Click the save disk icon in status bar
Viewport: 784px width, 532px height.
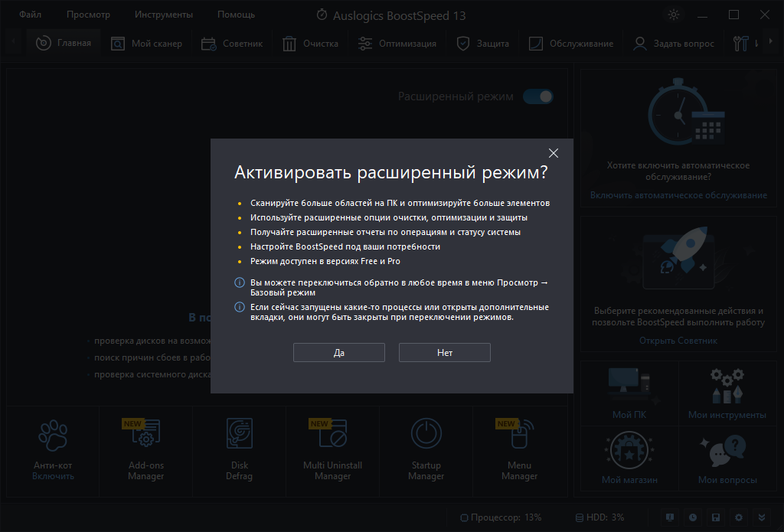pyautogui.click(x=716, y=517)
